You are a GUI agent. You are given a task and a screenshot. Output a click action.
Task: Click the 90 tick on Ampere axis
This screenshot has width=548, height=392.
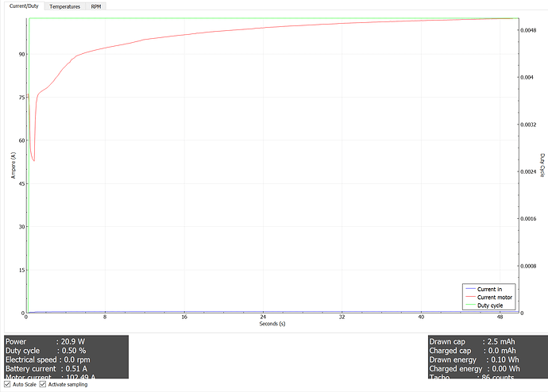[x=21, y=55]
